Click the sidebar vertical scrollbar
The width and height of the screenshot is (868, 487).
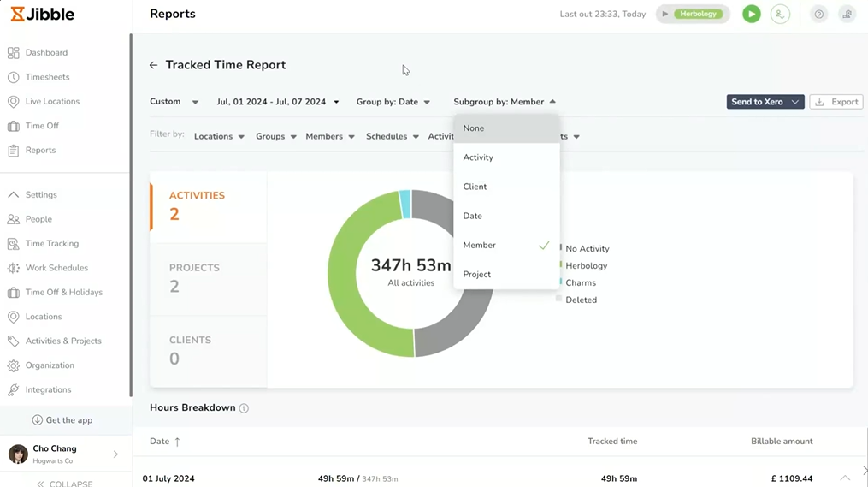pyautogui.click(x=131, y=215)
